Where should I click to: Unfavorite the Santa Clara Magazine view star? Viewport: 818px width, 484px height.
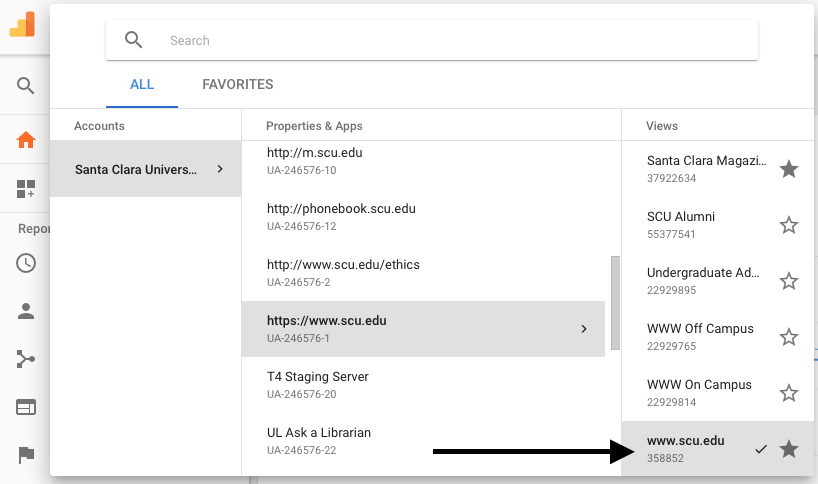[x=789, y=169]
